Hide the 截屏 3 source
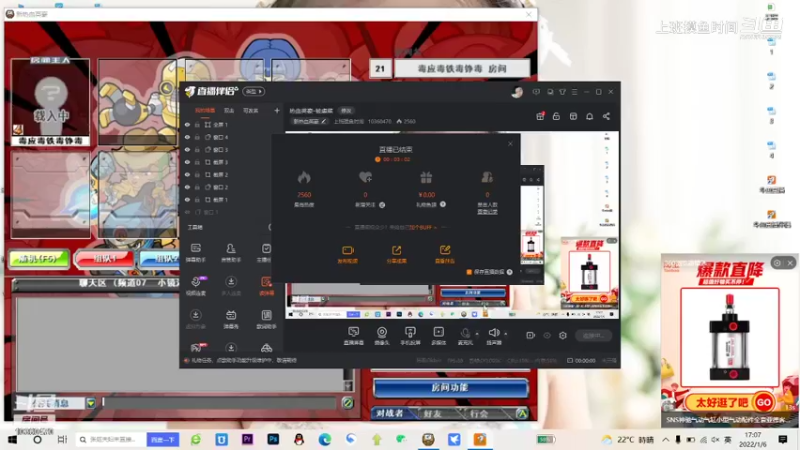This screenshot has height=450, width=800. pos(187,162)
